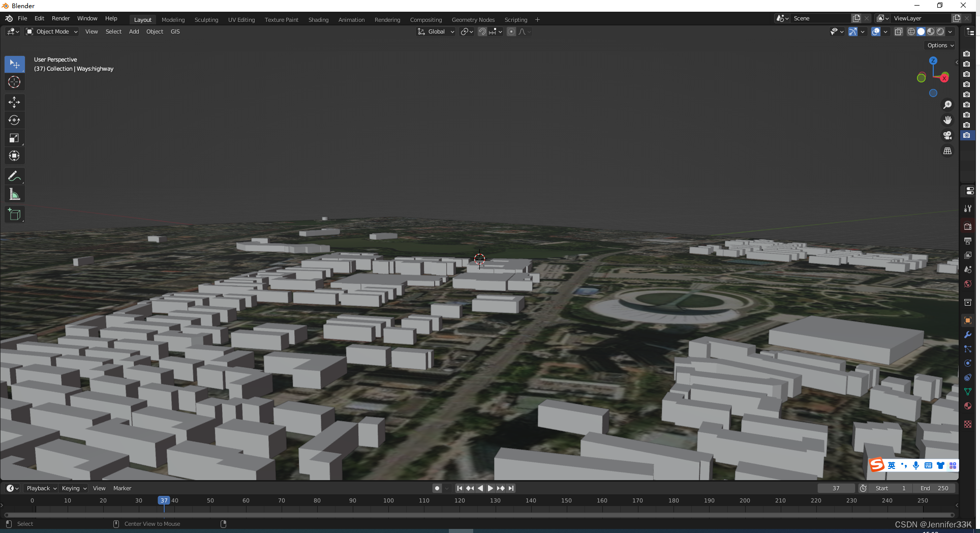This screenshot has height=533, width=980.
Task: Switch to the Shading workspace tab
Action: [x=318, y=20]
